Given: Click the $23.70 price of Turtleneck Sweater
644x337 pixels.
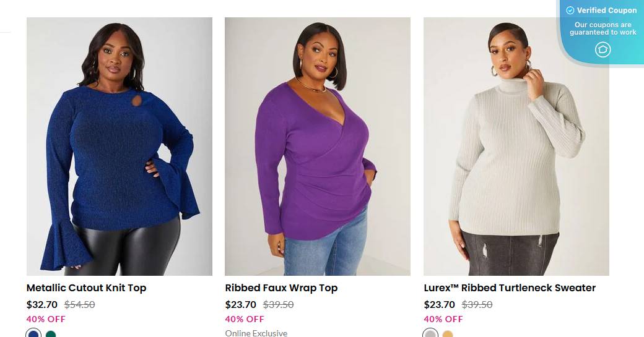Looking at the screenshot, I should point(440,304).
